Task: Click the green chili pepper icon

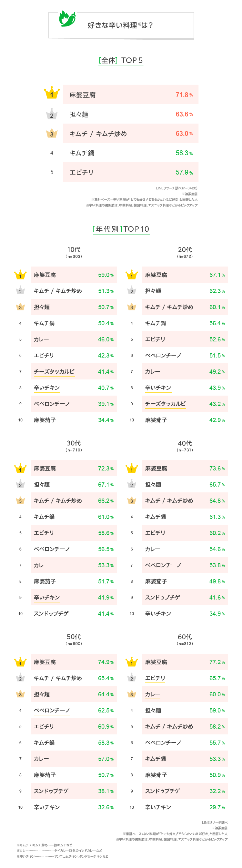Action: coord(67,19)
